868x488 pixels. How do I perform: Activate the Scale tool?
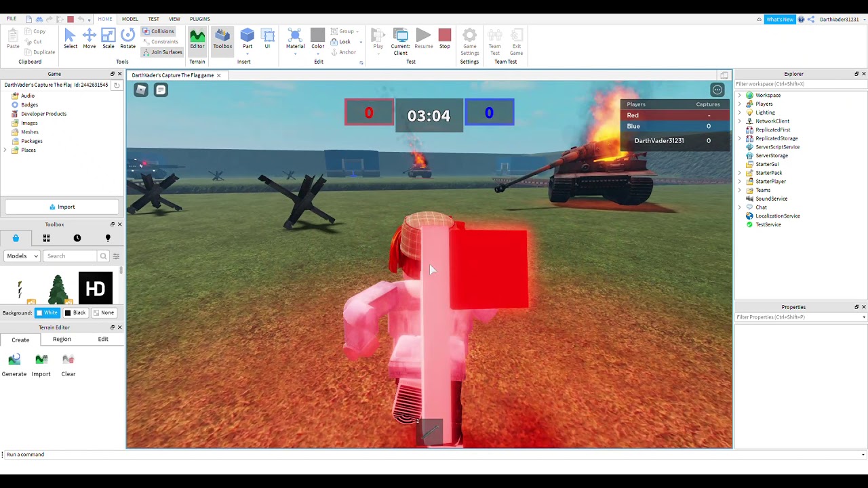coord(108,39)
